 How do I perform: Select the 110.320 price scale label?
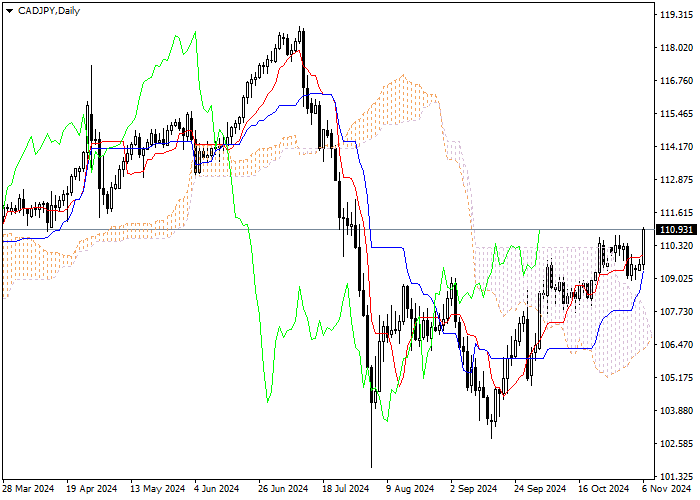(676, 246)
